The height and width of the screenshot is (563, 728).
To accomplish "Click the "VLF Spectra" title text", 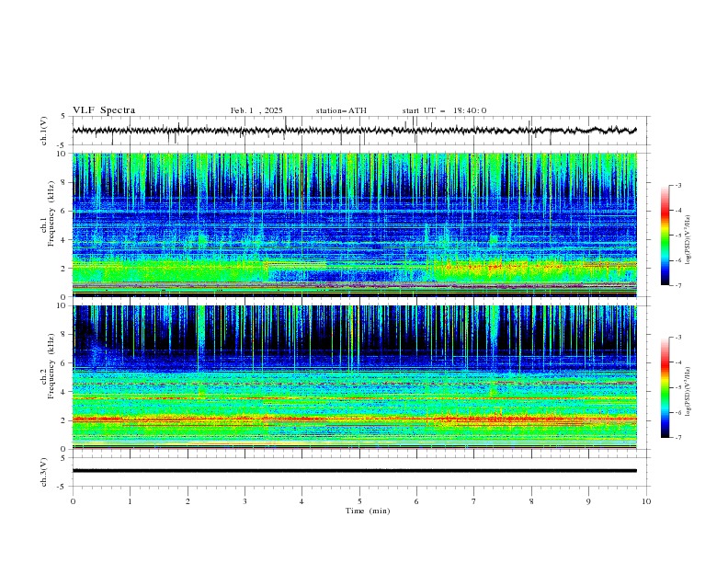I will coord(104,110).
